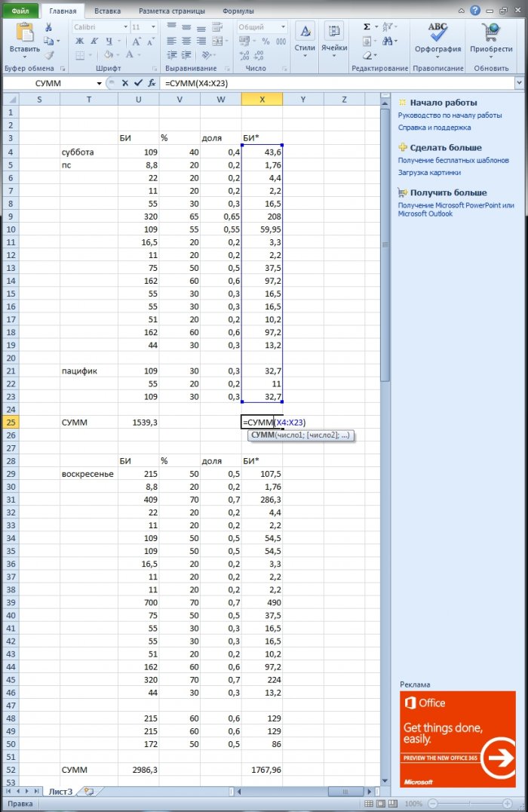Screen dimensions: 528x812
Task: Click Sort and Filter icon
Action: click(x=388, y=27)
